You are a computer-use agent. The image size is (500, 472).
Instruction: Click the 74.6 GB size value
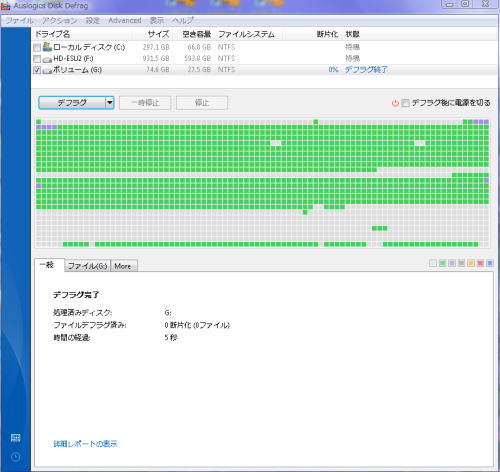158,70
